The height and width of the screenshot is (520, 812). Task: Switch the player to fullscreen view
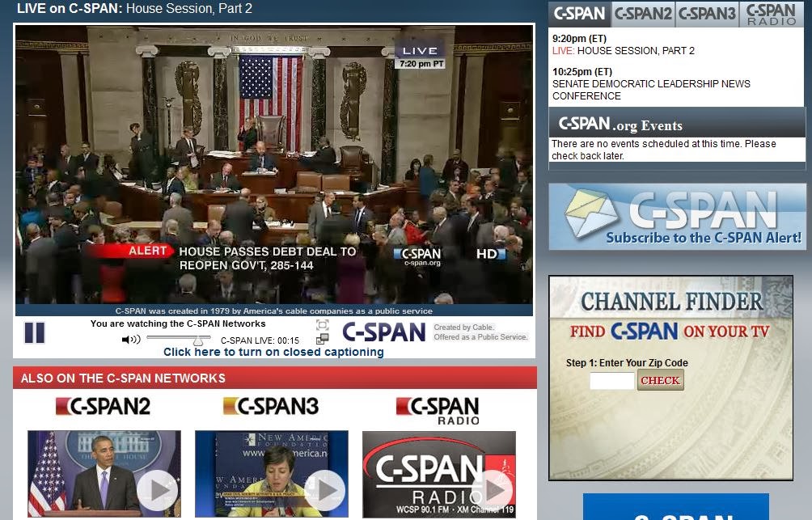322,325
